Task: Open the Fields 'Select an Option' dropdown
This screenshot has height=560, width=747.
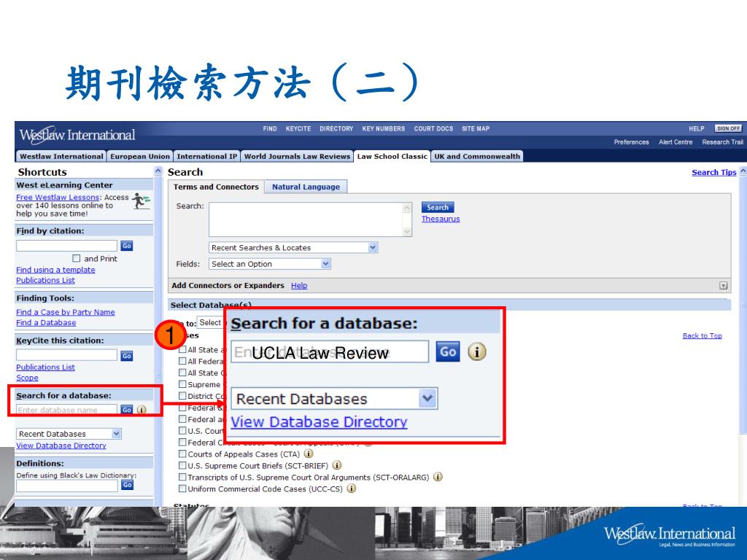Action: (270, 264)
